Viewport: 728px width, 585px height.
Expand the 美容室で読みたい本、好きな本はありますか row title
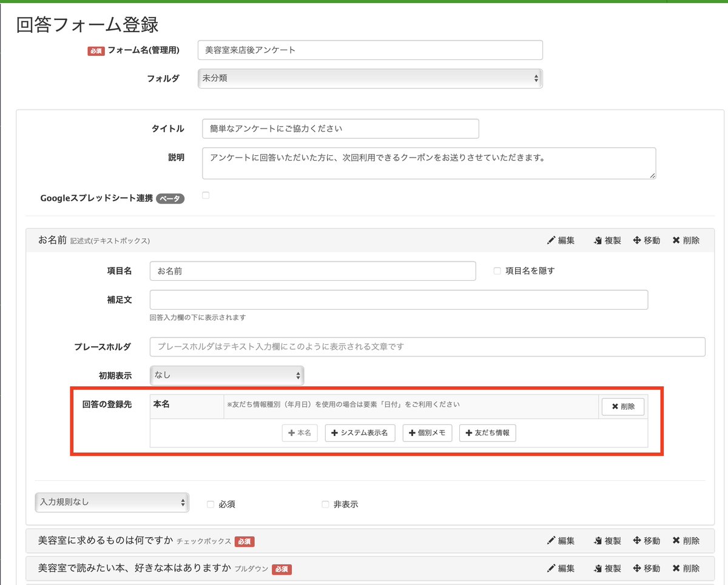point(135,569)
